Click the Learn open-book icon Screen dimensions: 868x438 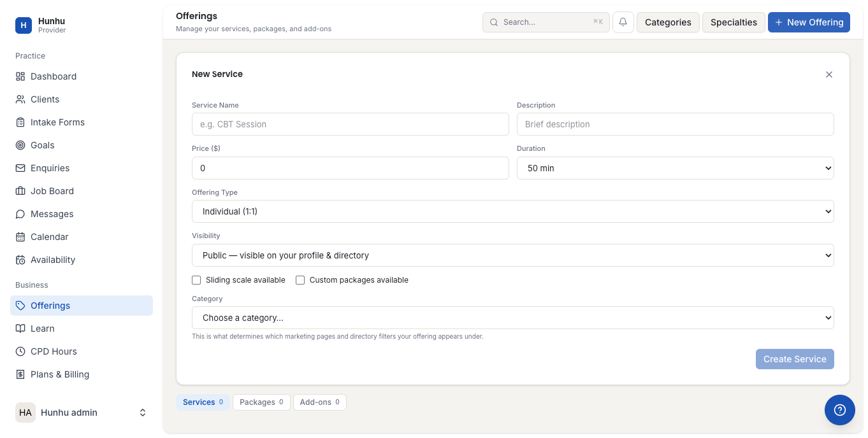[20, 328]
